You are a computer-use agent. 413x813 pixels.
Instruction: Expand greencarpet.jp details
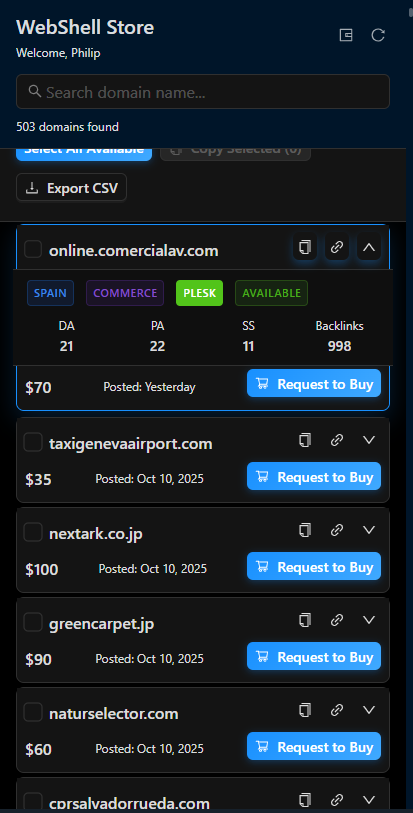[368, 620]
